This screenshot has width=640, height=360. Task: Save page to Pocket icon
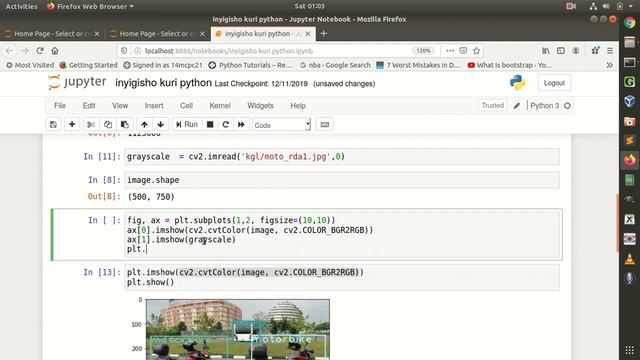pyautogui.click(x=463, y=51)
